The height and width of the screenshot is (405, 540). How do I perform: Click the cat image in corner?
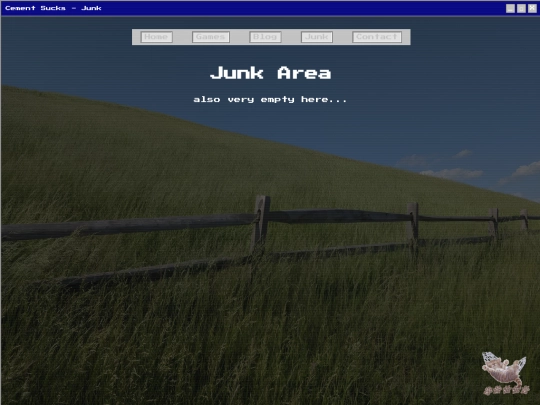(x=505, y=373)
